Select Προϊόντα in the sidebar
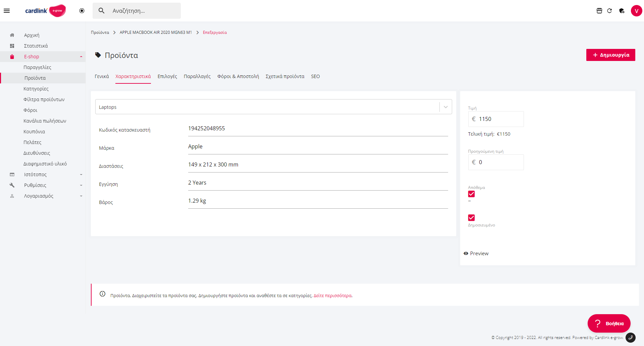The height and width of the screenshot is (346, 644). pos(43,78)
